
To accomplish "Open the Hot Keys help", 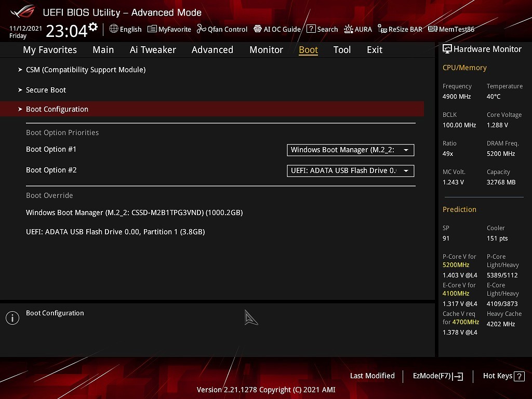I will coord(502,376).
